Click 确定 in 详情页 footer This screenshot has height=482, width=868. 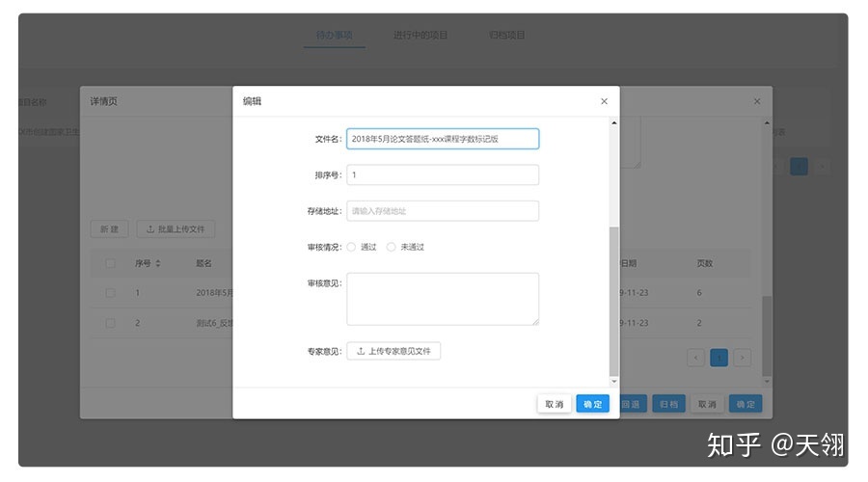tap(746, 404)
